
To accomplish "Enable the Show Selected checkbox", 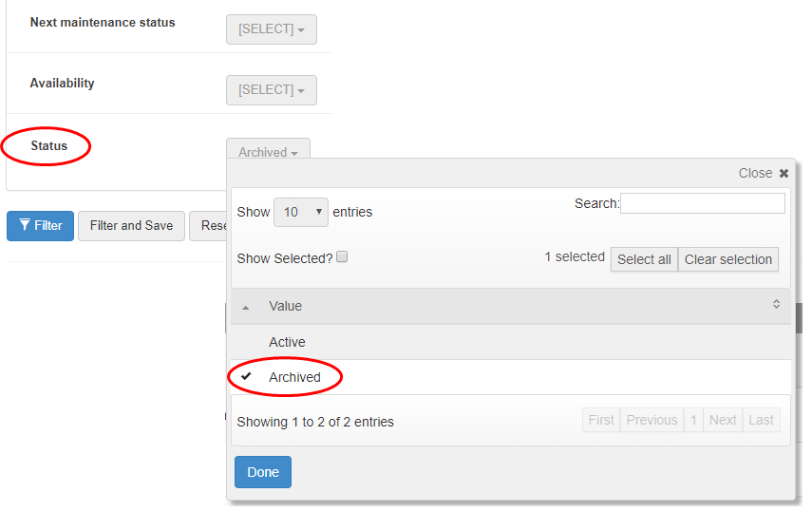I will click(342, 257).
